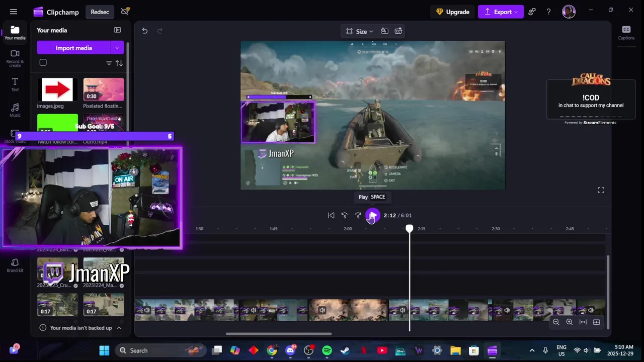Open Google Chrome from the taskbar
The image size is (644, 362).
tap(272, 350)
